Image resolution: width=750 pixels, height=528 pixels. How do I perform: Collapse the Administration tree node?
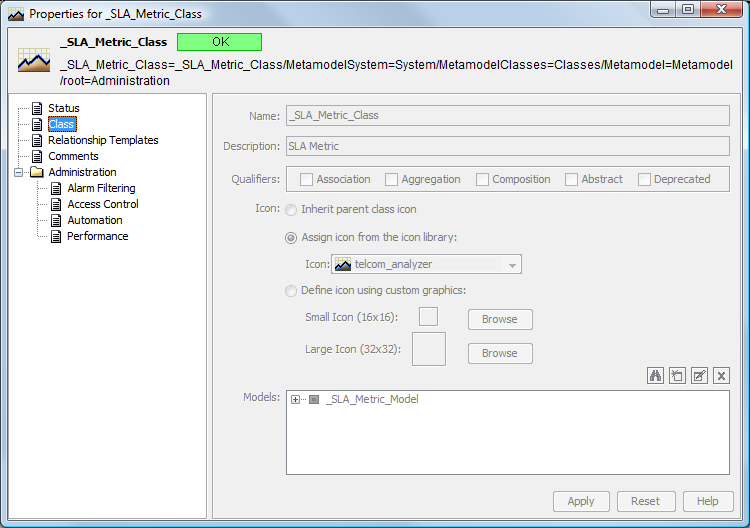[19, 172]
